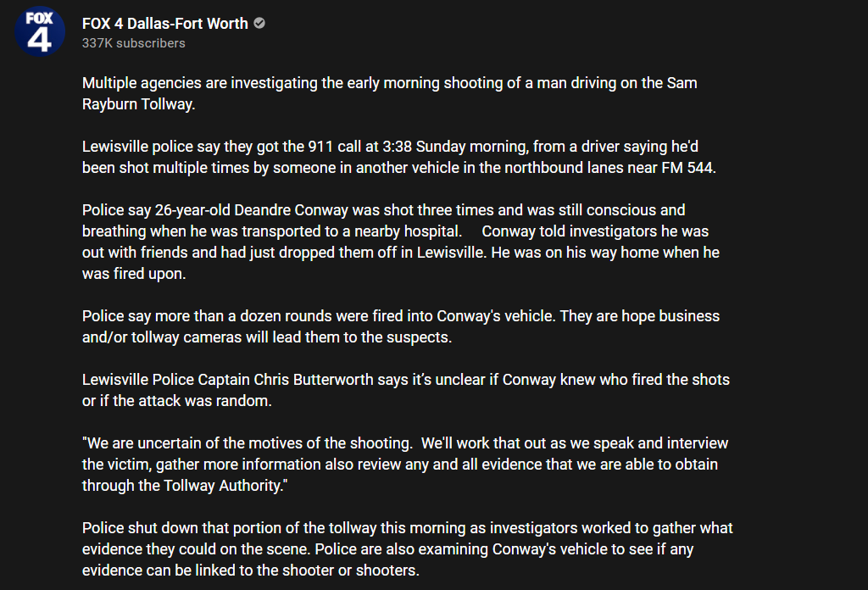Click the paragraph about a dozen rounds fired
The height and width of the screenshot is (590, 868).
[x=401, y=326]
